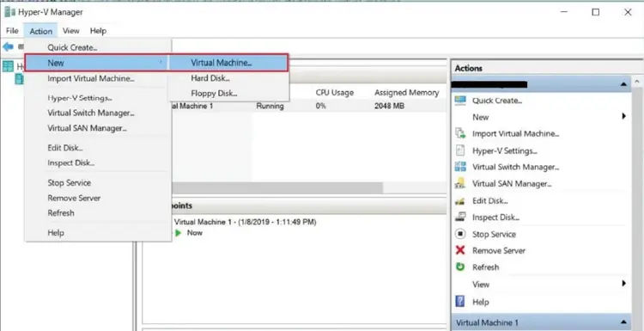
Task: Choose Stop Service in the Action menu
Action: (x=98, y=183)
